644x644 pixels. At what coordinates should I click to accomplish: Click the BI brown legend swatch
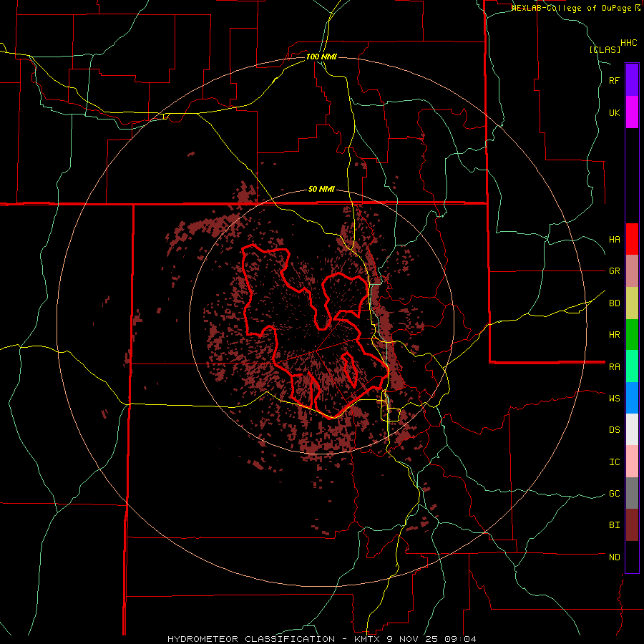click(632, 525)
